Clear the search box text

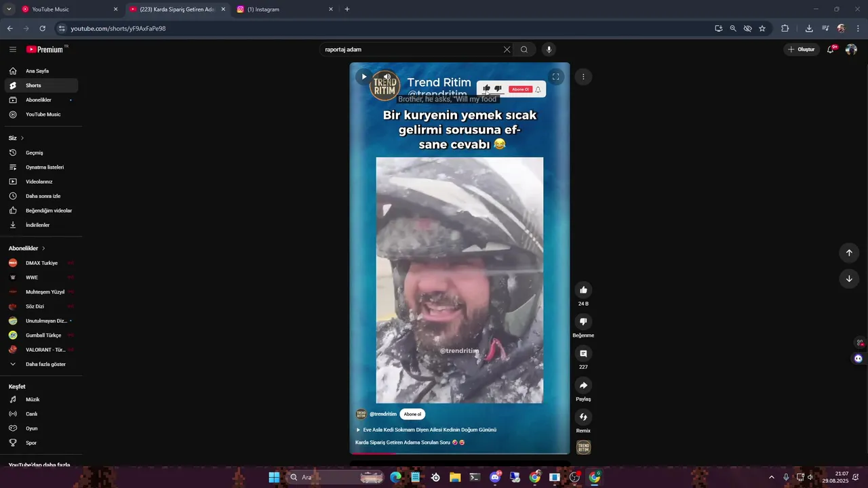coord(507,49)
